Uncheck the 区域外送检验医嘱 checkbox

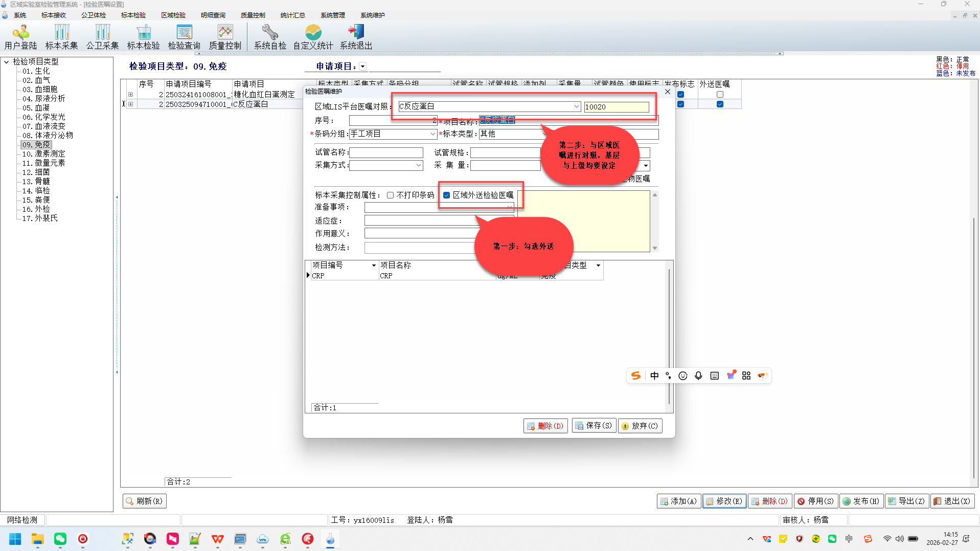pos(447,195)
